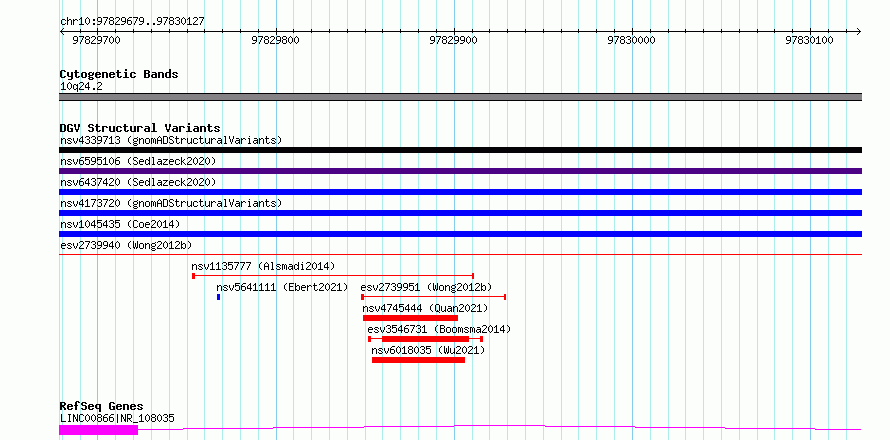The width and height of the screenshot is (890, 440).
Task: Click ruler position 97830000
Action: point(632,41)
